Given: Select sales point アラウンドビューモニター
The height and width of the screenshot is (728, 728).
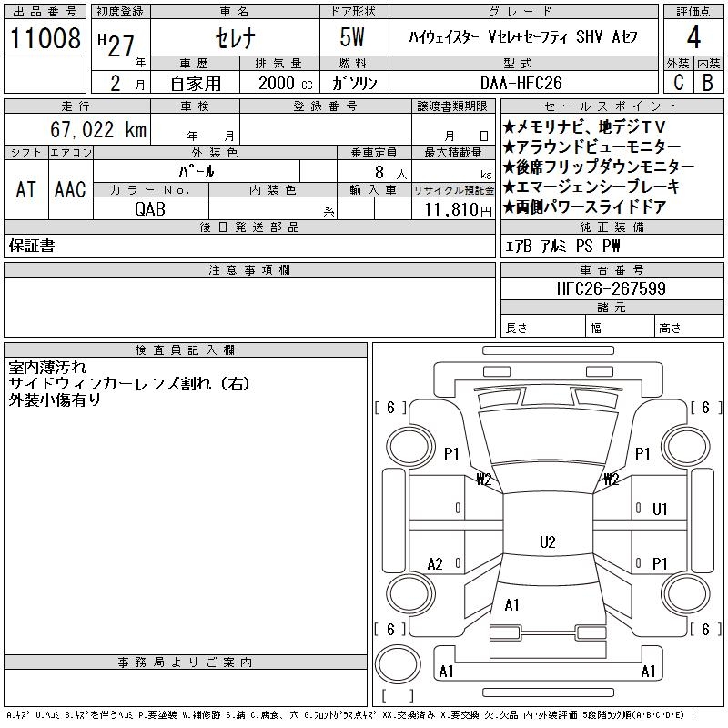Looking at the screenshot, I should [x=592, y=147].
